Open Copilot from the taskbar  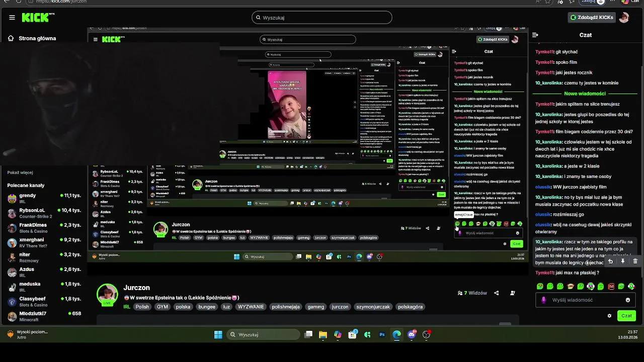pyautogui.click(x=338, y=334)
